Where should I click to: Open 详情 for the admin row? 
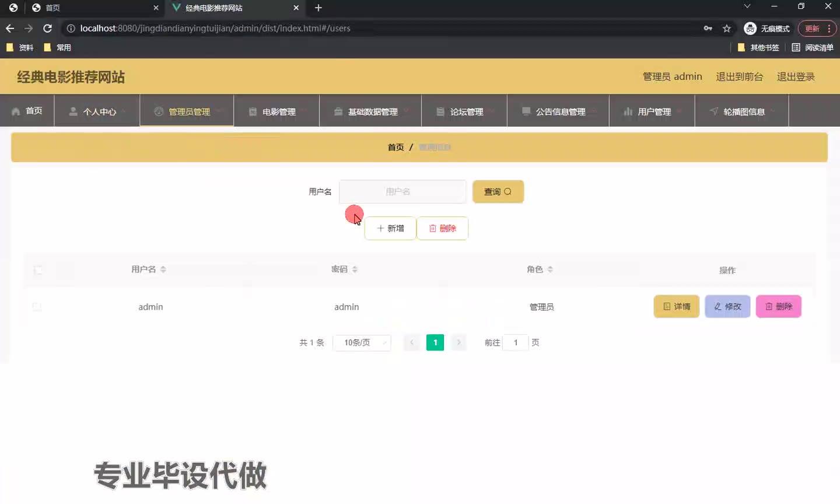click(677, 306)
